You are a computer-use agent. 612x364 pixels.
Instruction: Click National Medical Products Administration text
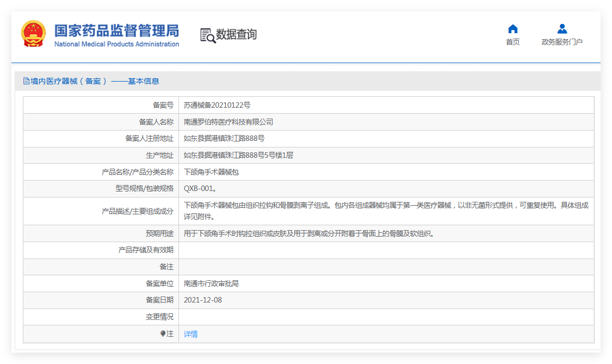[x=117, y=44]
